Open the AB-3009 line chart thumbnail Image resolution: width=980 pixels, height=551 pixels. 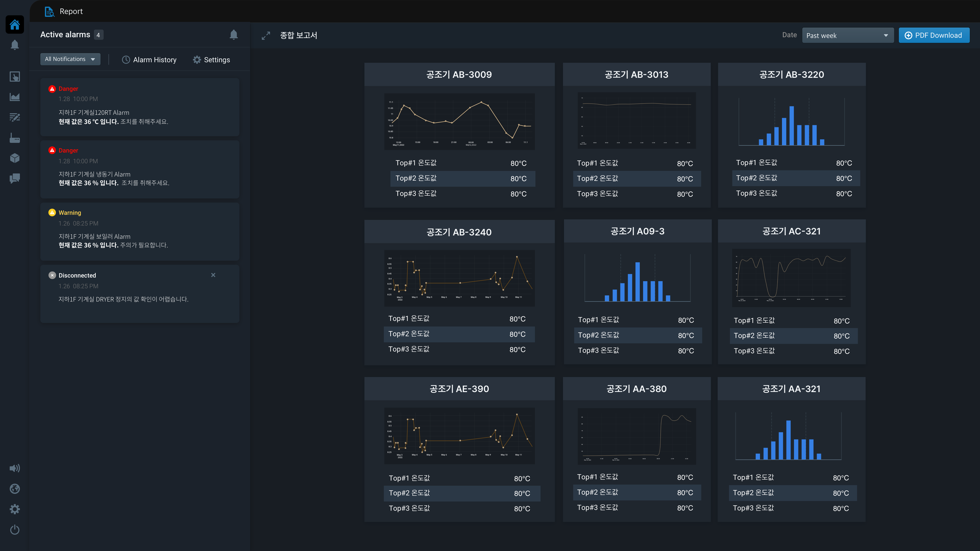pos(459,122)
